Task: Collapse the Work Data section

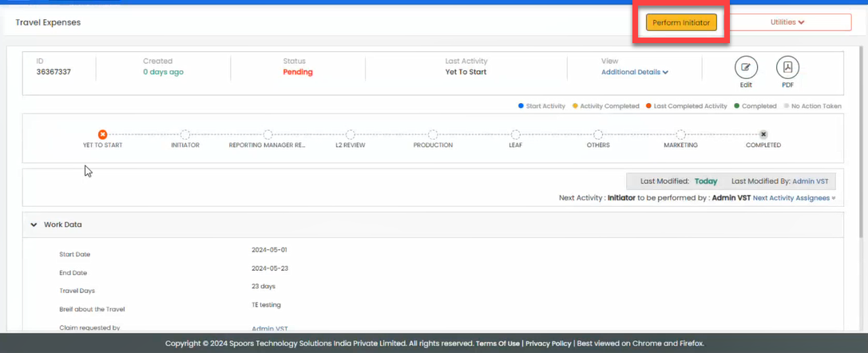Action: (x=34, y=225)
